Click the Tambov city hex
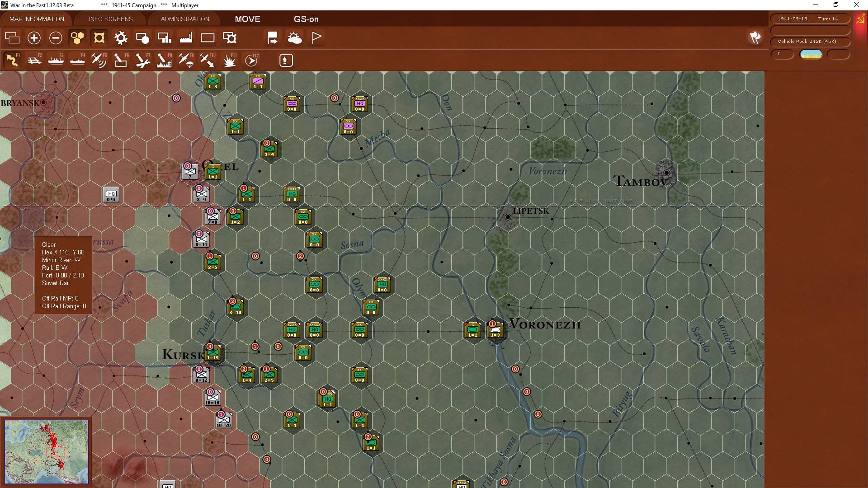Screen dimensions: 868x488 click(666, 173)
